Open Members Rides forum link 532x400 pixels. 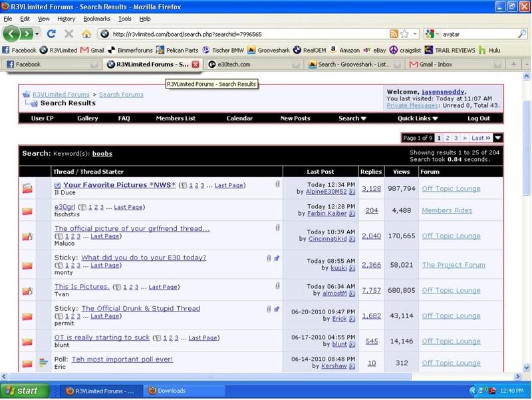(447, 210)
